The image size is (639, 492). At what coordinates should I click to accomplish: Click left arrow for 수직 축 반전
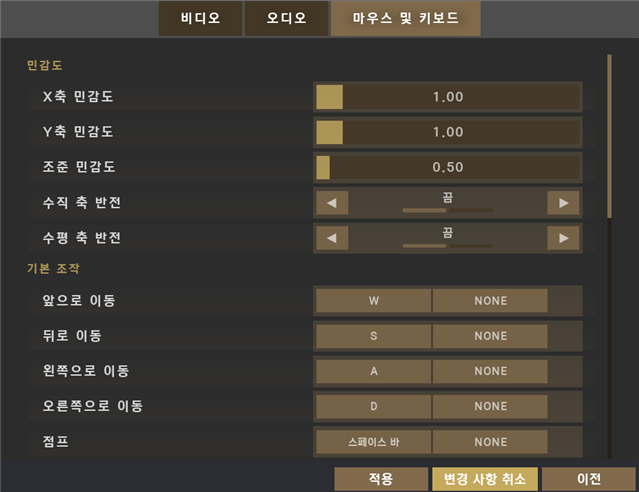(332, 203)
